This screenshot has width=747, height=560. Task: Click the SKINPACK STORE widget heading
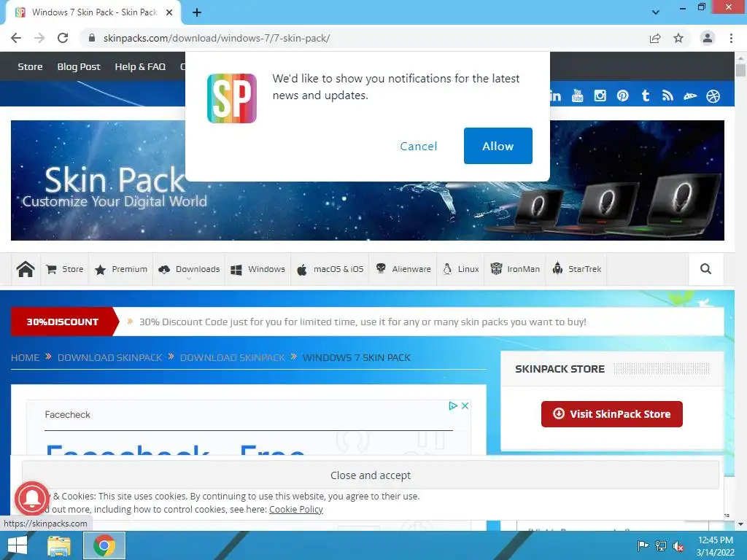pyautogui.click(x=560, y=369)
